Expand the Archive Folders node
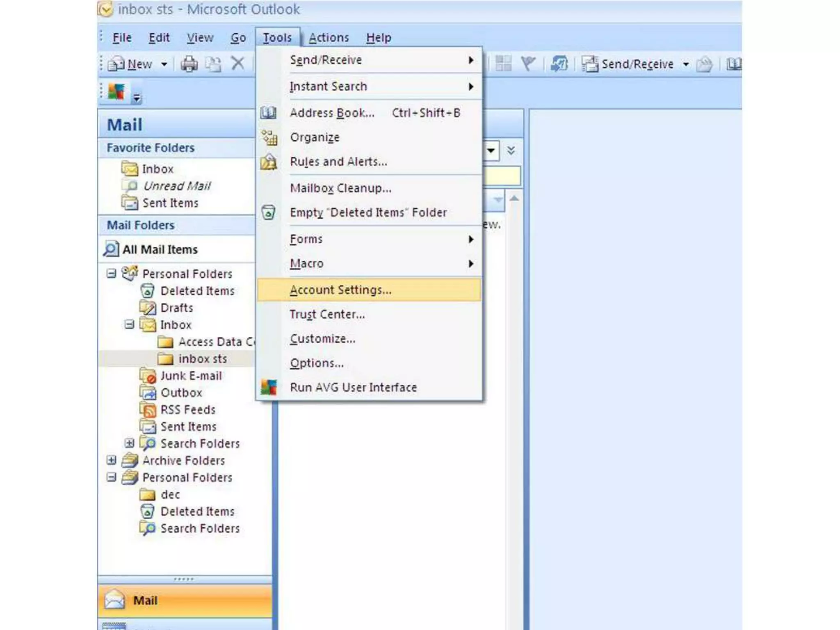Screen dimensions: 840x630 pyautogui.click(x=111, y=460)
